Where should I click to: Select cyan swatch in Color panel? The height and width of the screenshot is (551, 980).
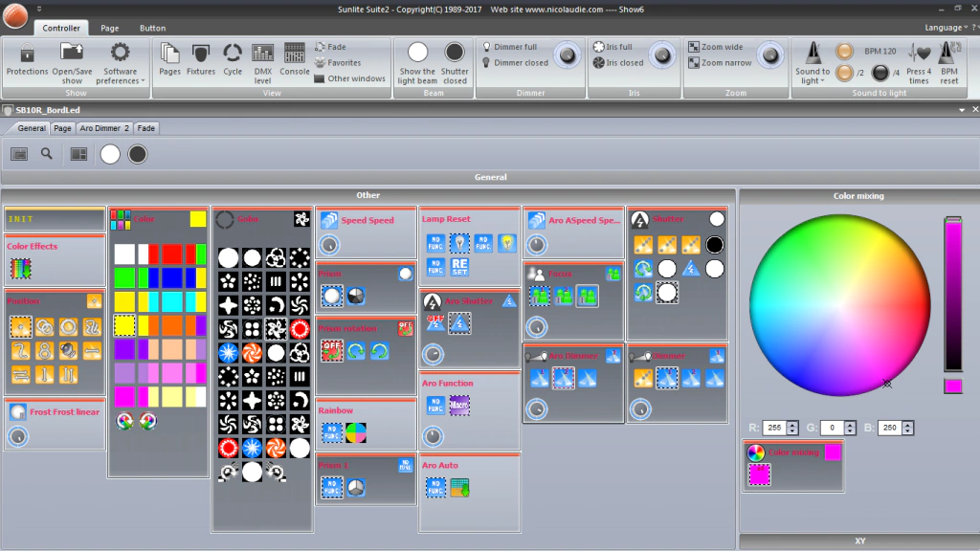pos(172,301)
